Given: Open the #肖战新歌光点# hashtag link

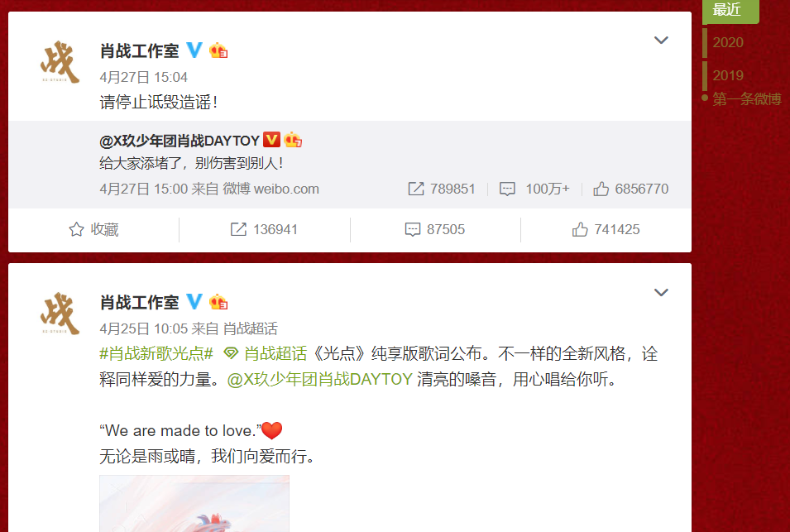Looking at the screenshot, I should pyautogui.click(x=156, y=353).
